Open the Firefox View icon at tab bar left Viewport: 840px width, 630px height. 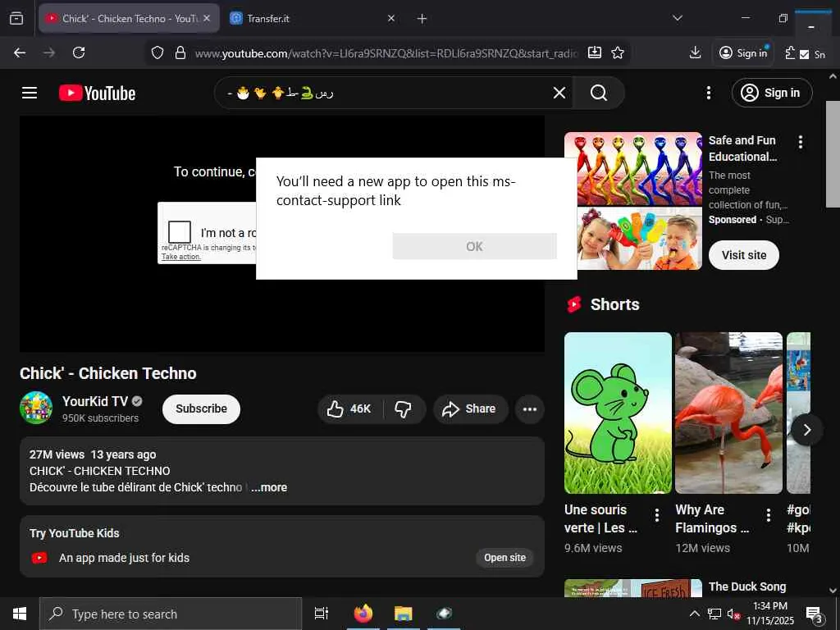point(16,19)
